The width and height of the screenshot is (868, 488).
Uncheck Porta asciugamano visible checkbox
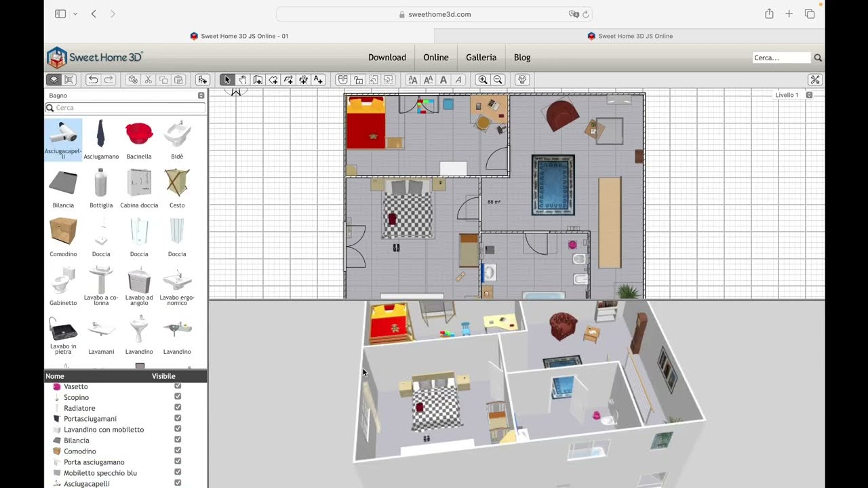pyautogui.click(x=178, y=462)
